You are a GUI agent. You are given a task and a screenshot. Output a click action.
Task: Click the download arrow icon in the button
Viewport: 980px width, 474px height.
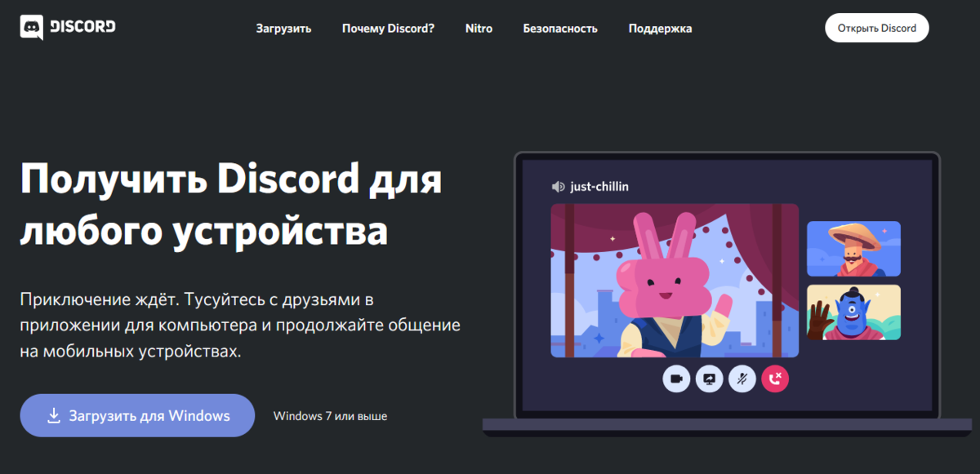tap(54, 415)
